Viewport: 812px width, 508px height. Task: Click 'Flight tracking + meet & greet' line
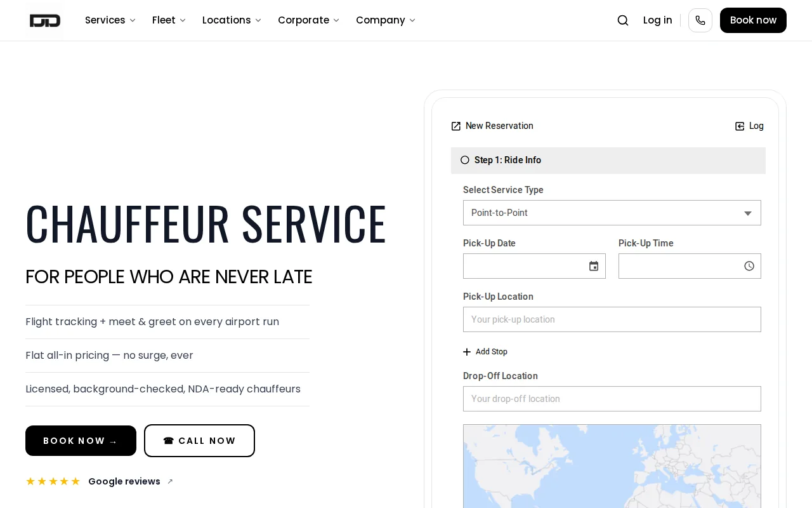tap(152, 322)
